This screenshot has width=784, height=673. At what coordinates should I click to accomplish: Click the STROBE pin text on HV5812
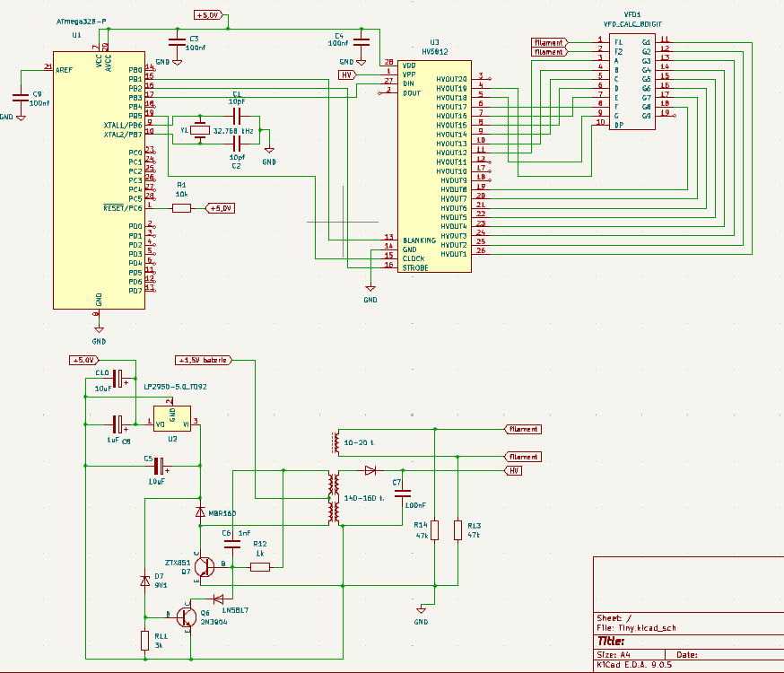[415, 268]
